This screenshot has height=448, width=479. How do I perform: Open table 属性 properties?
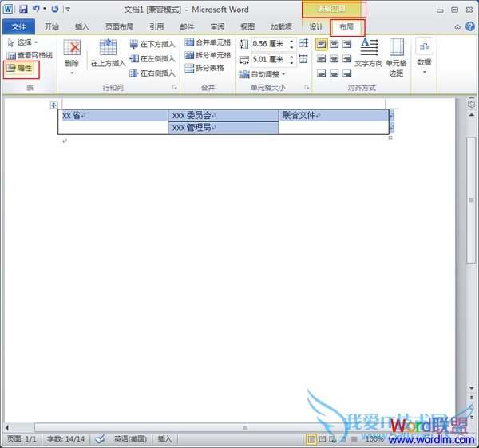20,69
